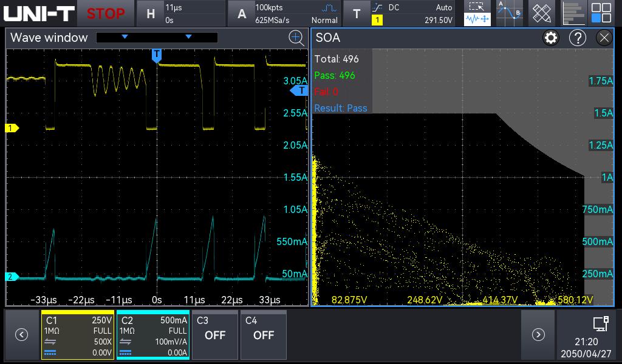Viewport: 622px width, 364px height.
Task: Open the H horizontal timebase menu
Action: pos(151,13)
